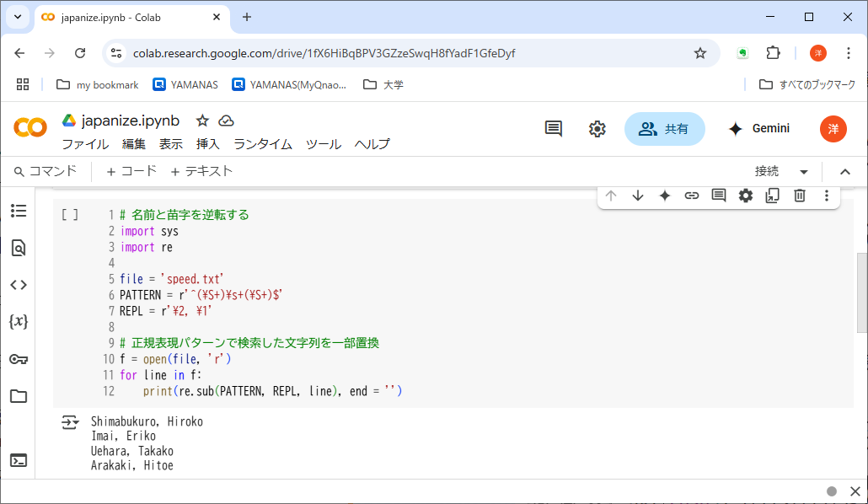Image resolution: width=868 pixels, height=504 pixels.
Task: Open the Gemini assistant button
Action: [759, 128]
